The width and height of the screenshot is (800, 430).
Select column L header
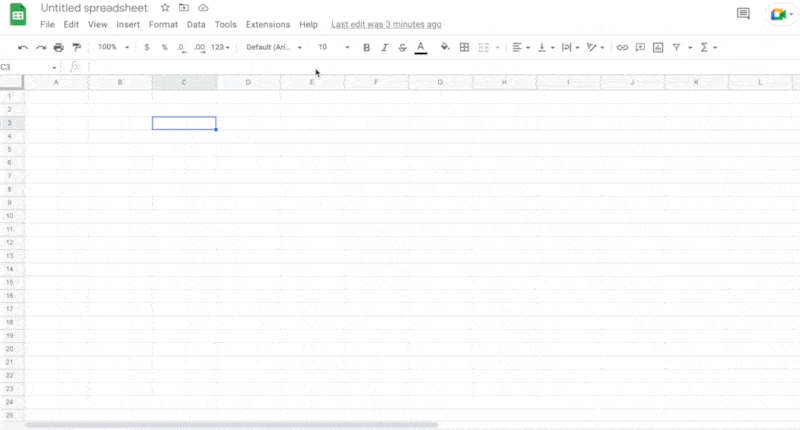coord(760,82)
